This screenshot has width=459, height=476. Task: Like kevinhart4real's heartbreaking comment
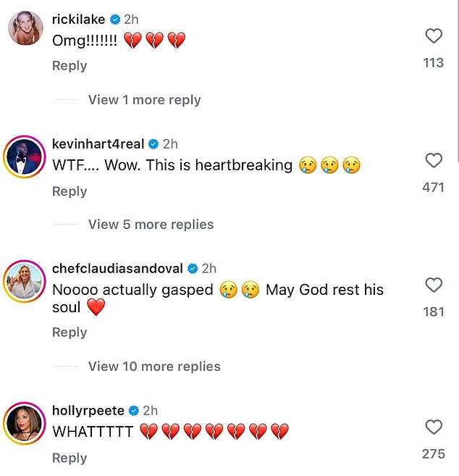tap(434, 160)
